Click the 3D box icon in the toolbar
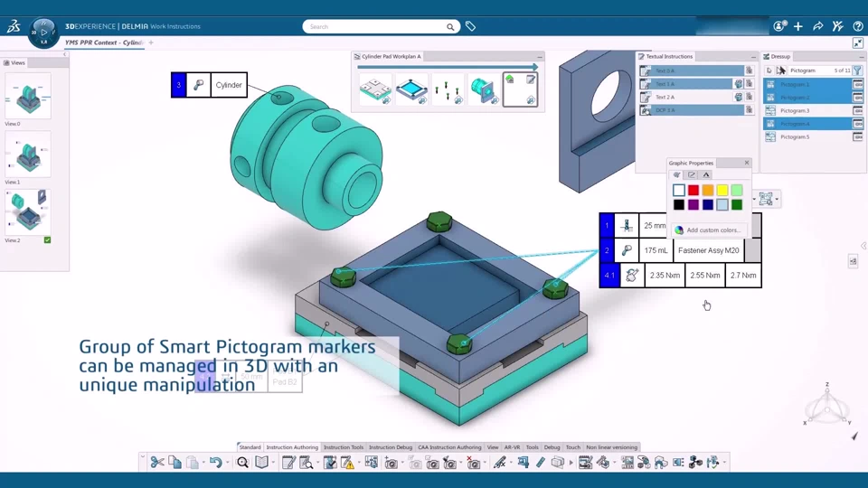Image resolution: width=868 pixels, height=488 pixels. click(x=558, y=463)
